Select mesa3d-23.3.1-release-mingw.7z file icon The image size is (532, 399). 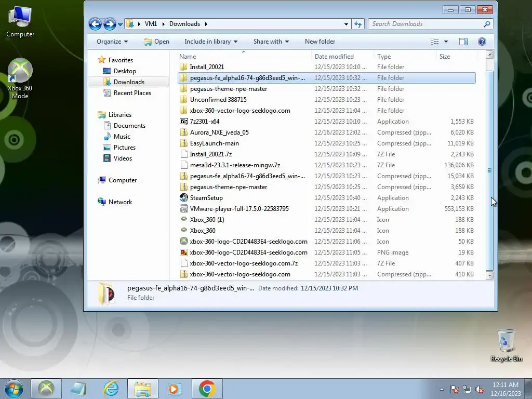pyautogui.click(x=183, y=165)
